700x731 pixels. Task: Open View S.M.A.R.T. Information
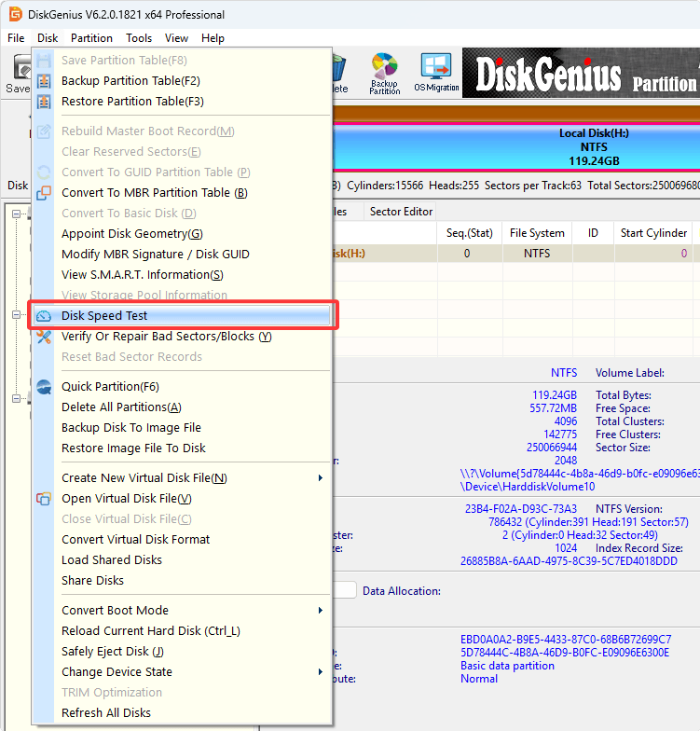pyautogui.click(x=183, y=274)
